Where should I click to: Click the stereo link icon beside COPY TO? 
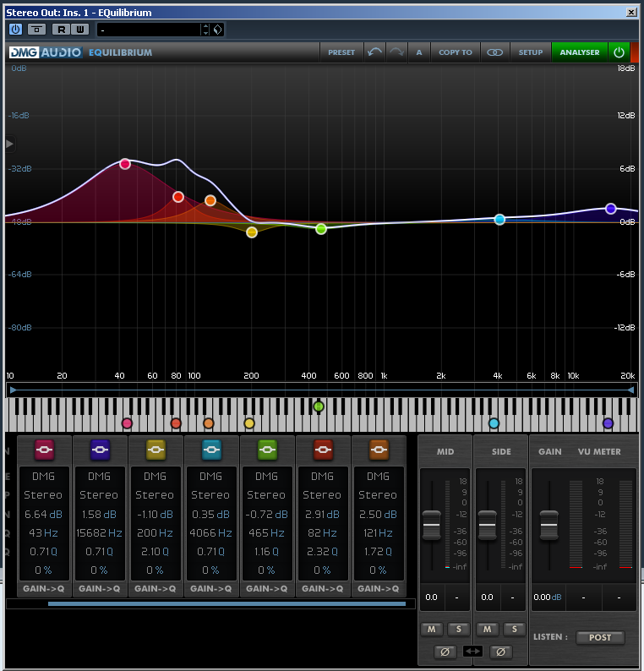pos(495,52)
